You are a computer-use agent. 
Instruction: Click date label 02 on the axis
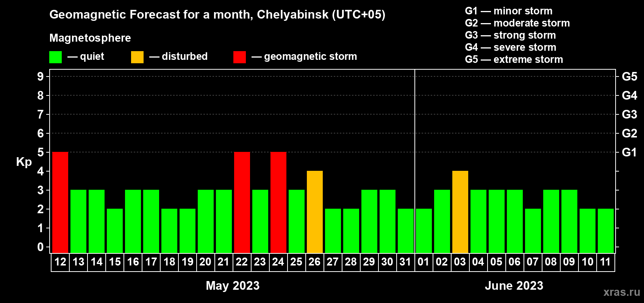pos(442,262)
